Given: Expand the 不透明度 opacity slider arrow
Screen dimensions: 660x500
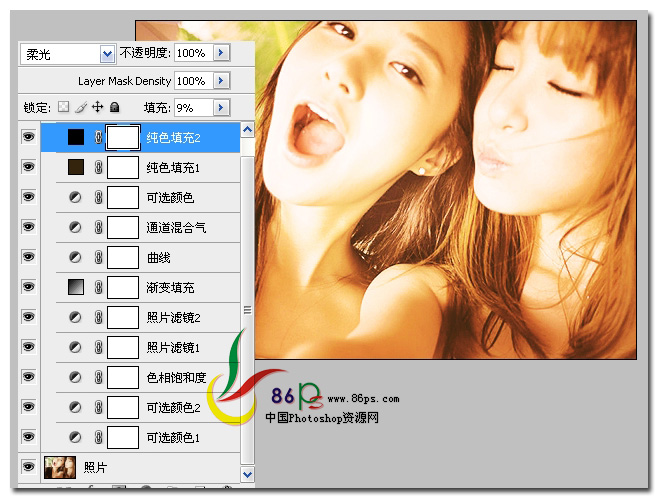Looking at the screenshot, I should [x=222, y=52].
